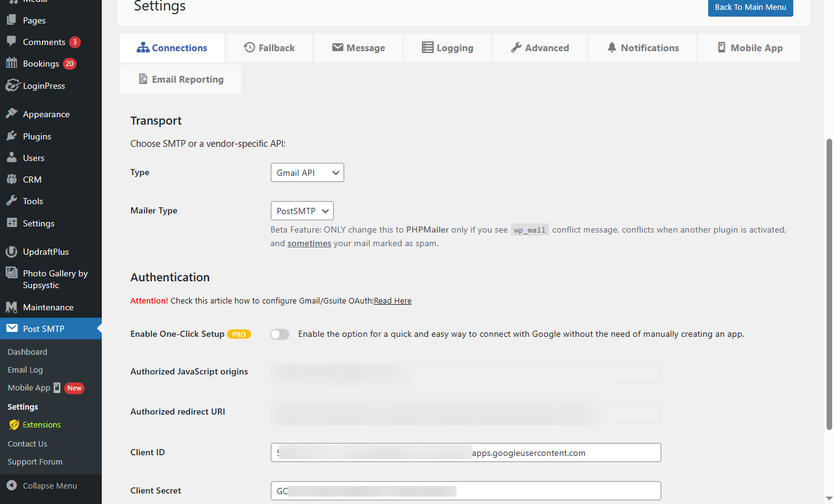This screenshot has height=504, width=834.
Task: Click the PRO badge beside One-Click Setup
Action: [239, 334]
